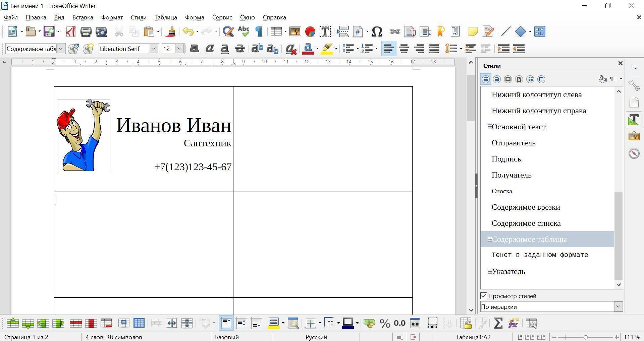Select the Подпись paragraph style
The height and width of the screenshot is (341, 644).
(506, 159)
